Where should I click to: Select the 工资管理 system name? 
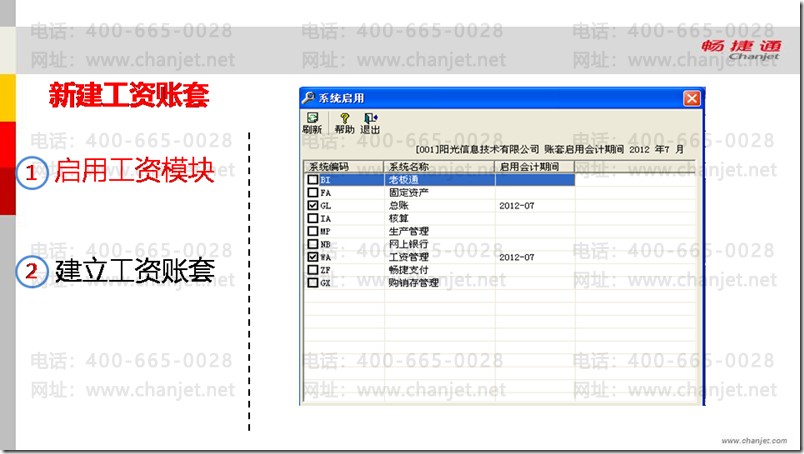tap(409, 256)
